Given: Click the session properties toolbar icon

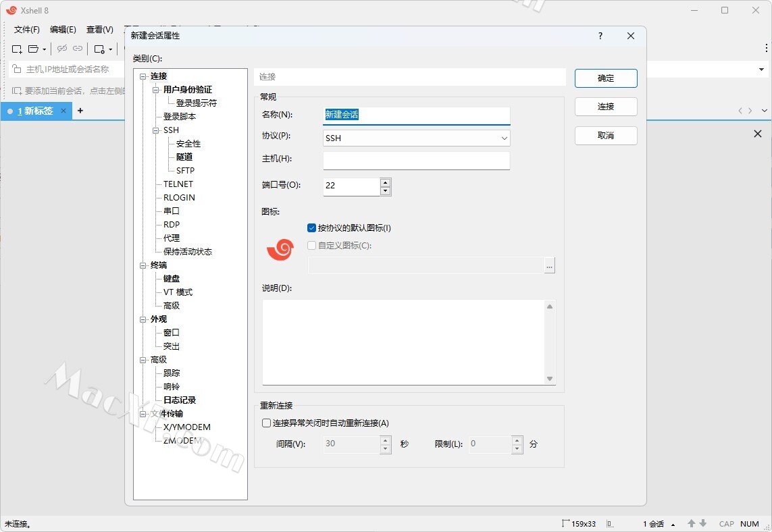Looking at the screenshot, I should 99,49.
